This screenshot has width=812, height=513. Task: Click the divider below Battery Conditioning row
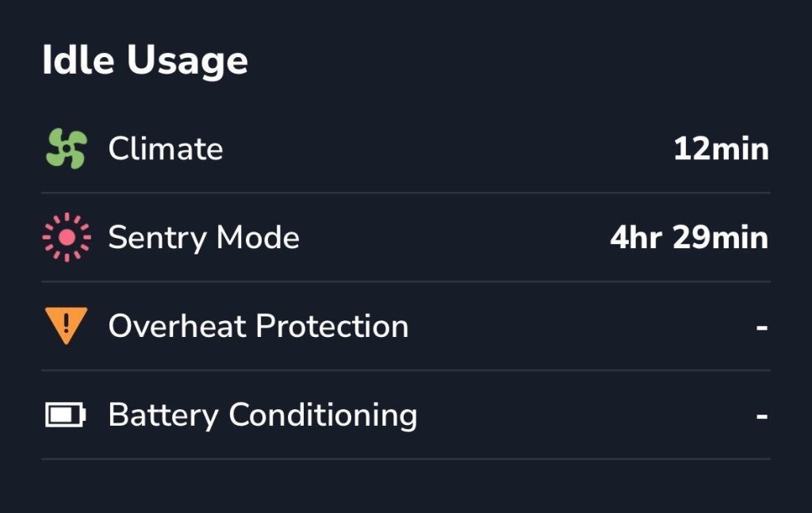tap(405, 459)
